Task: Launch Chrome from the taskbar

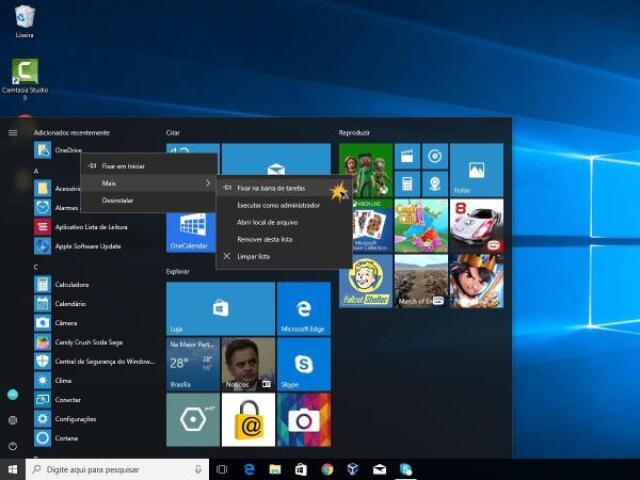Action: coord(327,469)
